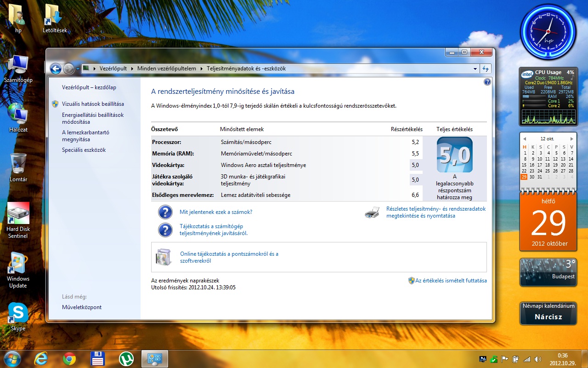The height and width of the screenshot is (368, 588).
Task: Click Teljesítményadatok és -eszközök breadcrumb
Action: pos(246,69)
